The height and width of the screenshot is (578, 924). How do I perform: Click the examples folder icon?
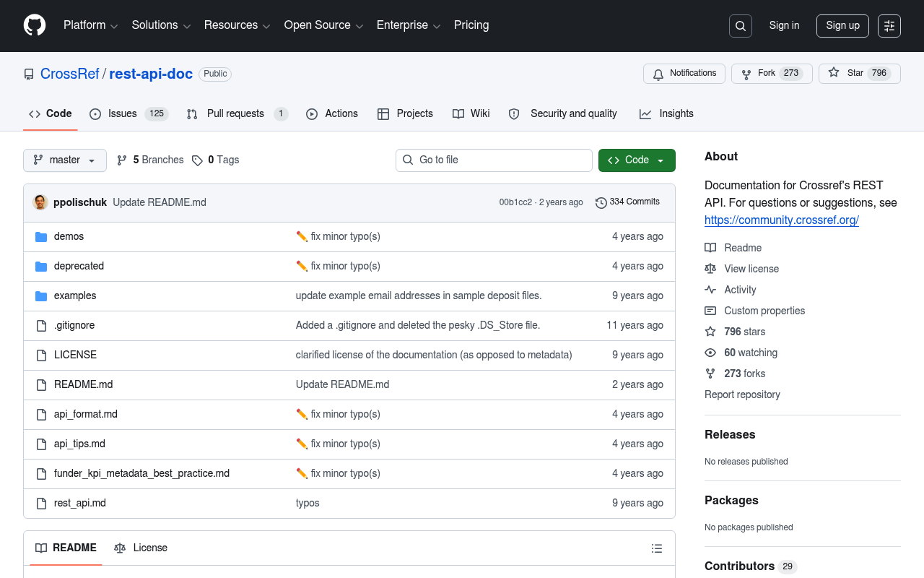[41, 296]
